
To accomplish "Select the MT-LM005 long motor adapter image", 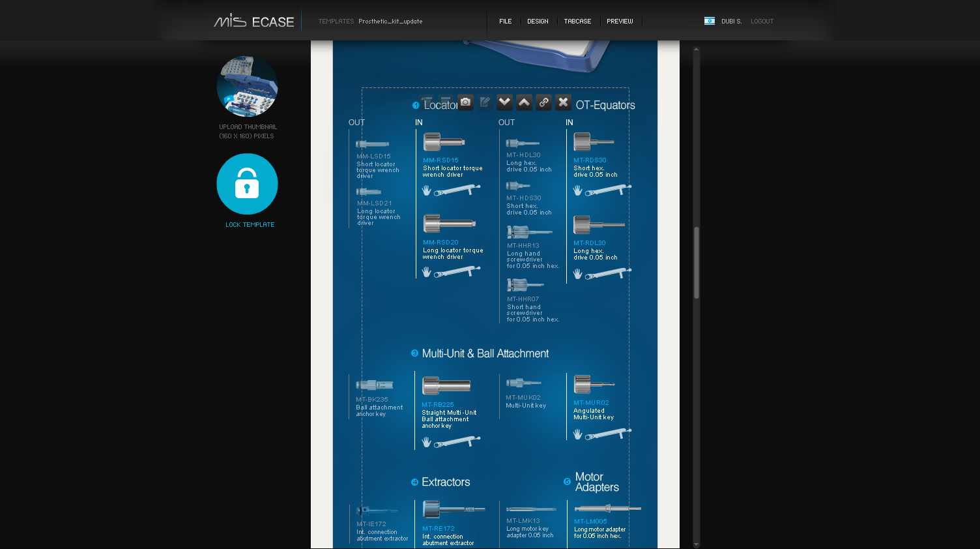I will [608, 509].
